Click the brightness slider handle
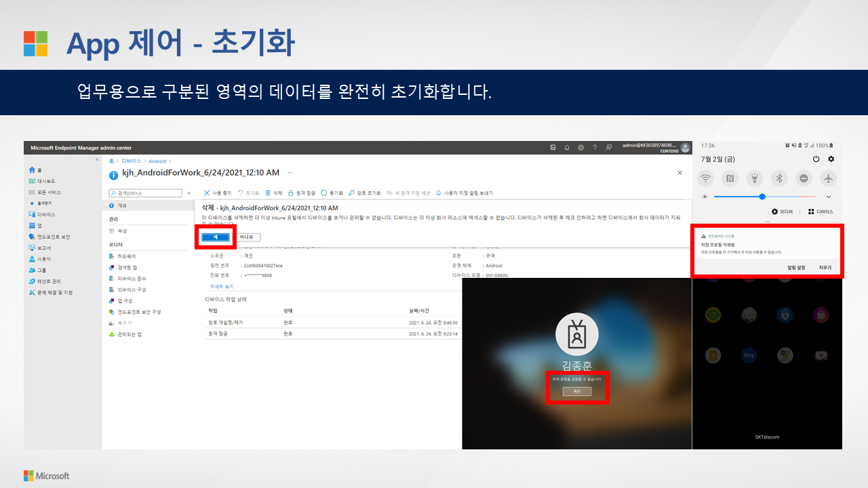 (762, 197)
